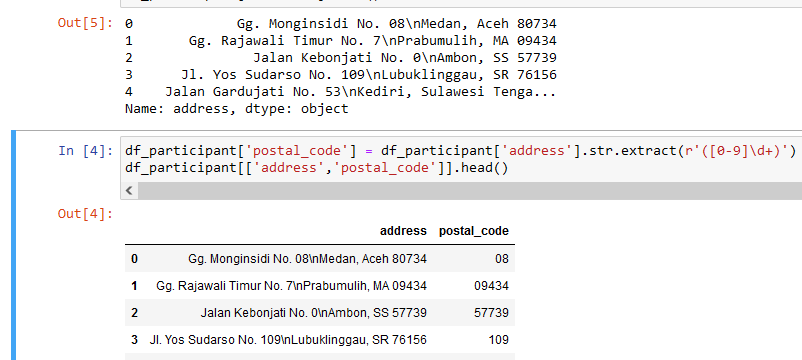Select row index 2 in the dataframe

134,312
